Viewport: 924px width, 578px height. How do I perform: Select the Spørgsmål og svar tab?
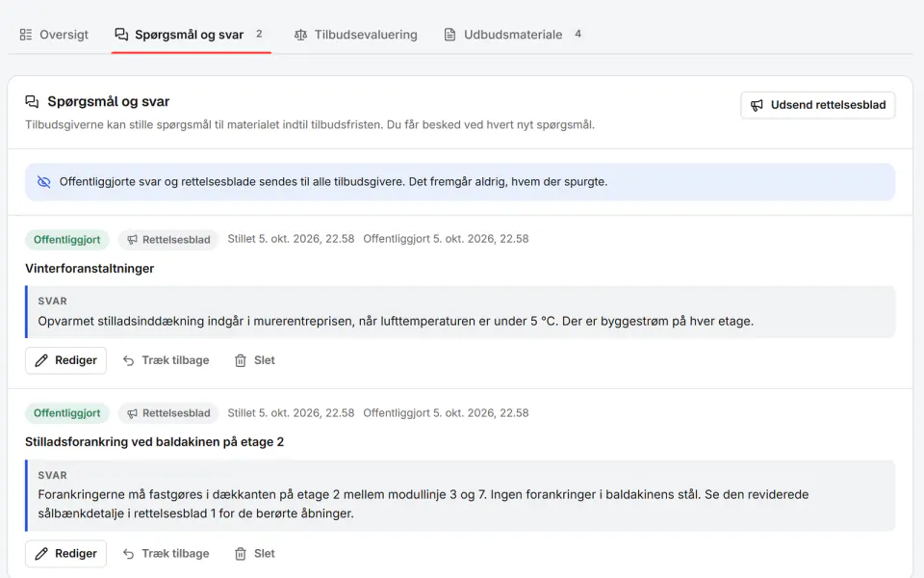click(x=191, y=35)
